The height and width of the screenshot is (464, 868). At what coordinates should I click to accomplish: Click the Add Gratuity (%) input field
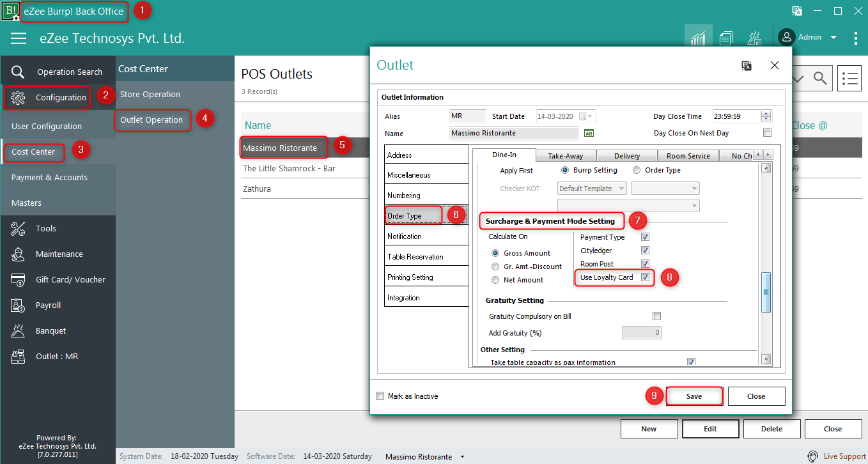point(642,333)
